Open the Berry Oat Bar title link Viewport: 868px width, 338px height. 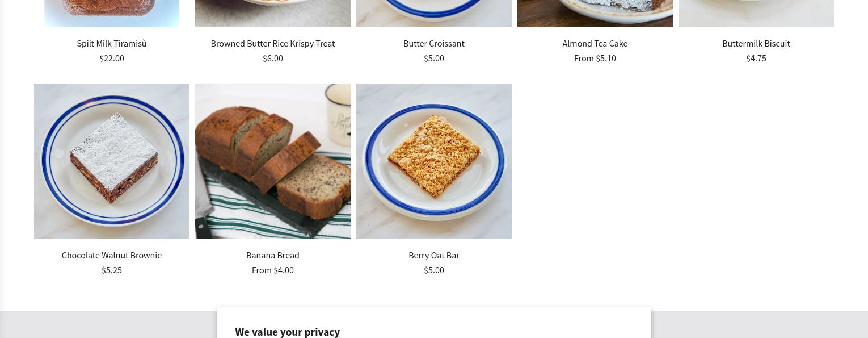coord(434,256)
